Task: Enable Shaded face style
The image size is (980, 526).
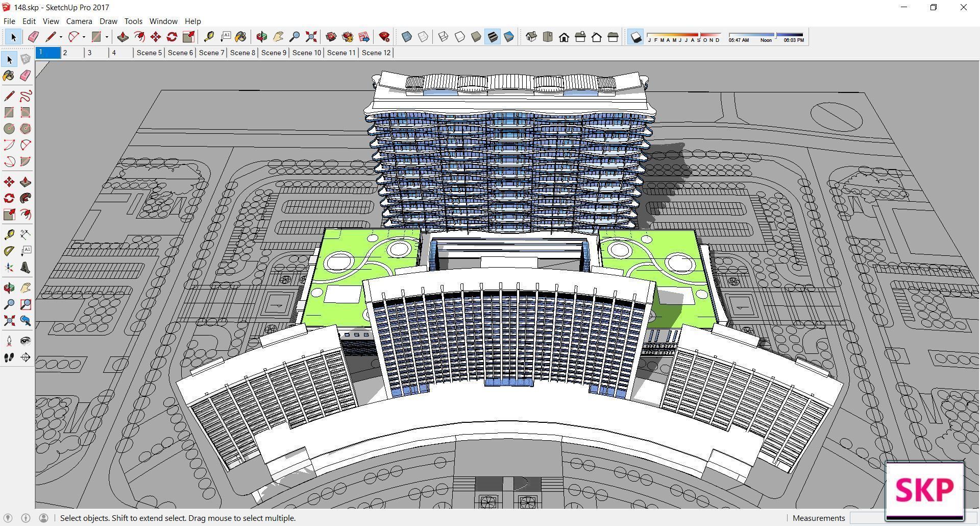Action: pyautogui.click(x=476, y=37)
